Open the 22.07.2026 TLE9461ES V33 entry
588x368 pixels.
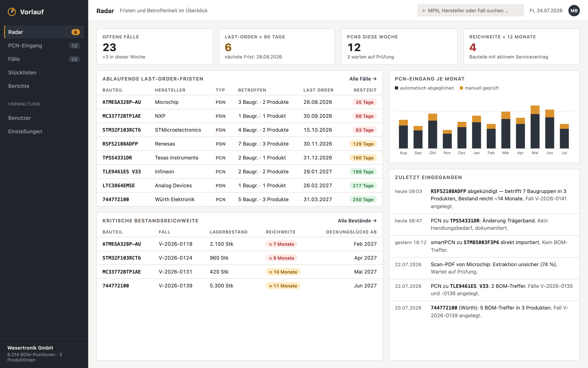[x=484, y=290]
